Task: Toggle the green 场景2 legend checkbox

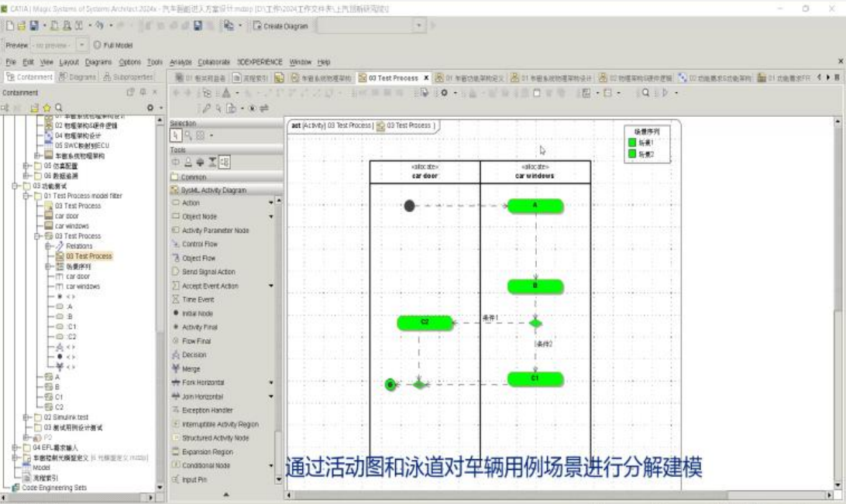Action: pos(631,154)
